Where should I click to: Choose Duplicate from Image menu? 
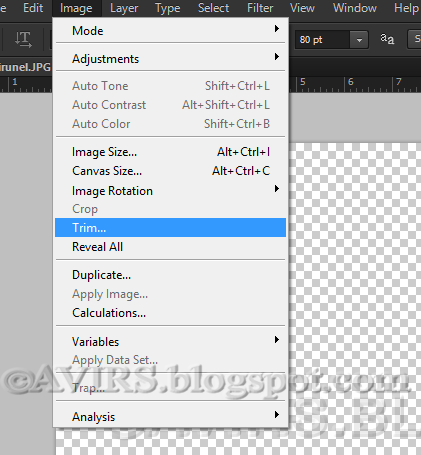click(170, 275)
